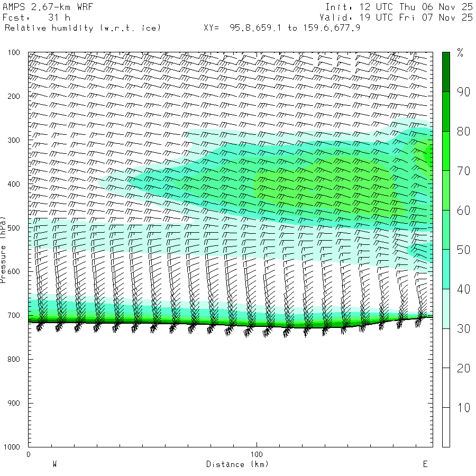Click the "AMPS 2.67-km WRF" title text
This screenshot has height=476, width=476.
point(40,7)
